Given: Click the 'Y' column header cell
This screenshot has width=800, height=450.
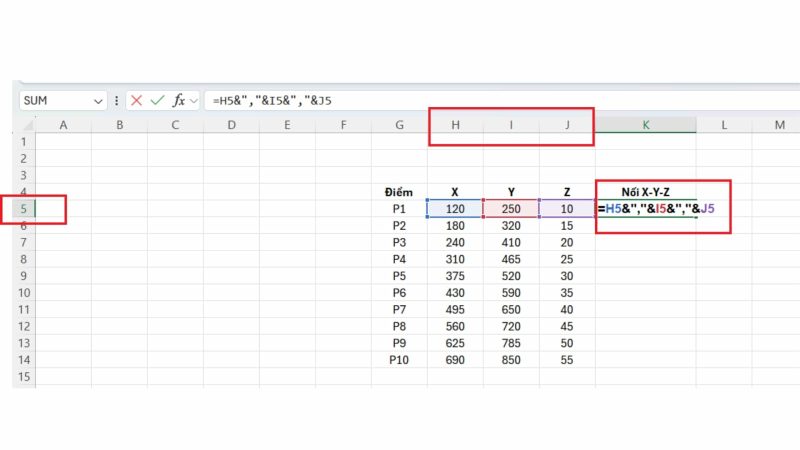Looking at the screenshot, I should [x=511, y=192].
